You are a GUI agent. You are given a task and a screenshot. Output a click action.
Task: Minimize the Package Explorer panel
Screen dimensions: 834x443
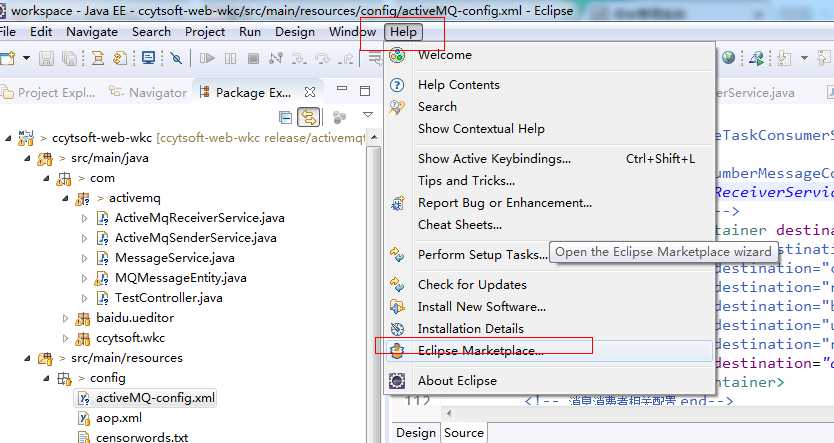[342, 89]
